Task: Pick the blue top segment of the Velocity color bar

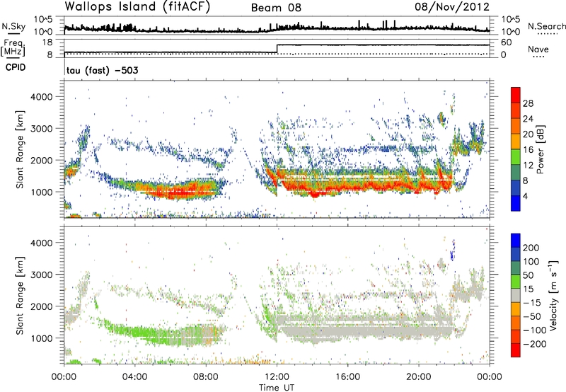Action: coord(516,241)
